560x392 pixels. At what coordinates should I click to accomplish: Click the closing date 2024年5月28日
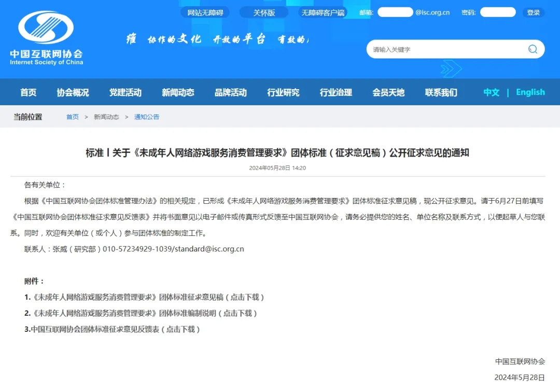click(x=520, y=377)
